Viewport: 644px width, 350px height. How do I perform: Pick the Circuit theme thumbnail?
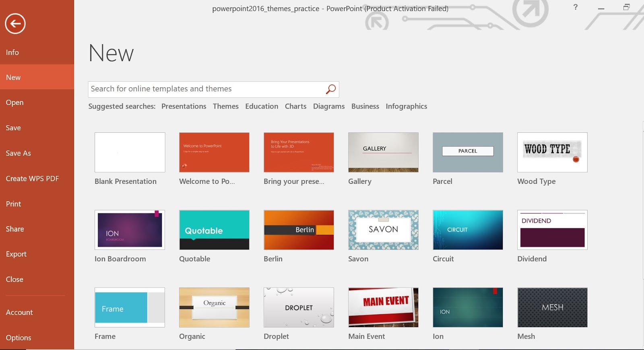[x=468, y=230]
